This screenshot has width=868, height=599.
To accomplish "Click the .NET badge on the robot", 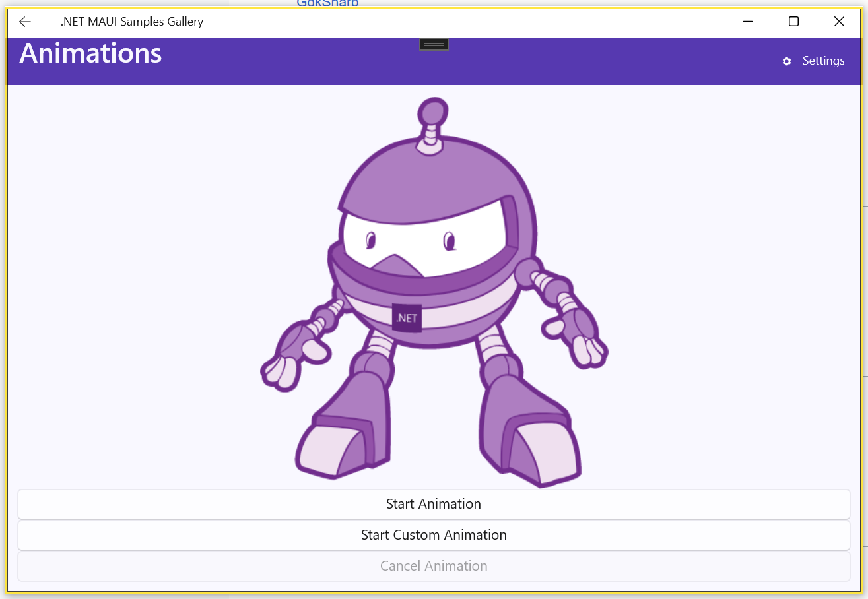I will click(x=407, y=317).
